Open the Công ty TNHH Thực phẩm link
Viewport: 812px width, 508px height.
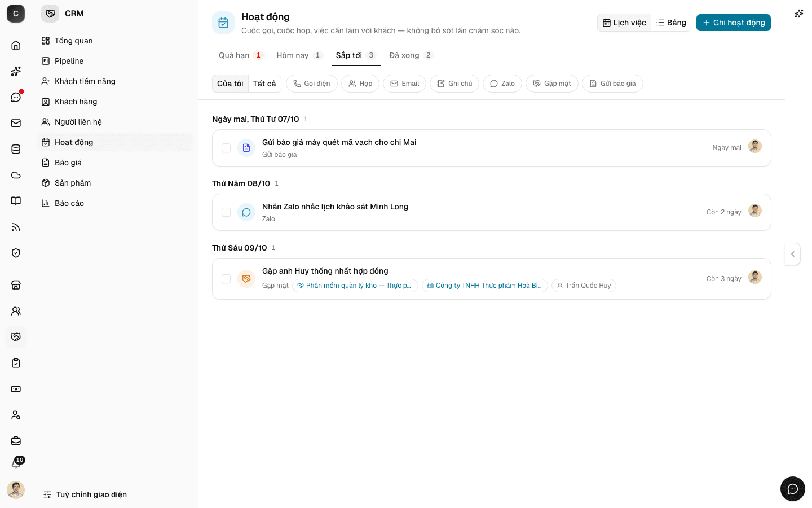click(x=485, y=286)
